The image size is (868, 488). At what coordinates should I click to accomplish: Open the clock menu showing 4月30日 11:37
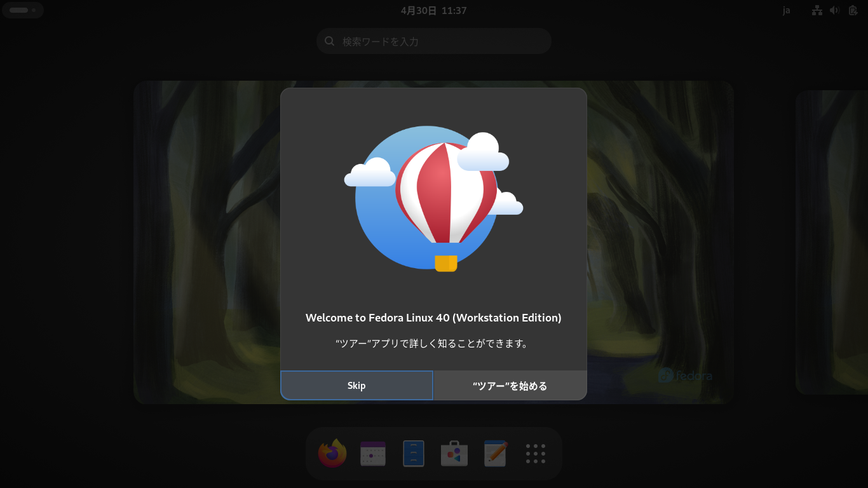click(x=434, y=11)
